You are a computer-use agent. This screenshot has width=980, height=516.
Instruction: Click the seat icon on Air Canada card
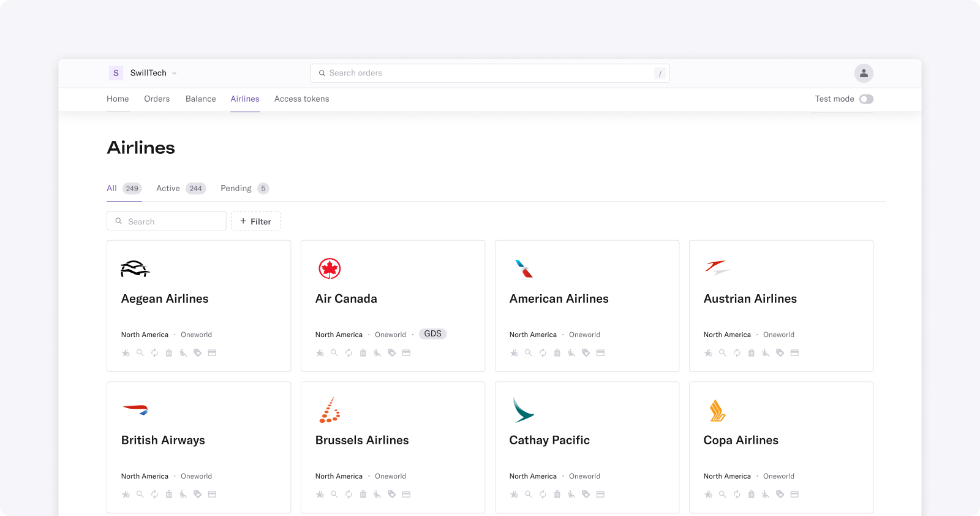pos(377,353)
